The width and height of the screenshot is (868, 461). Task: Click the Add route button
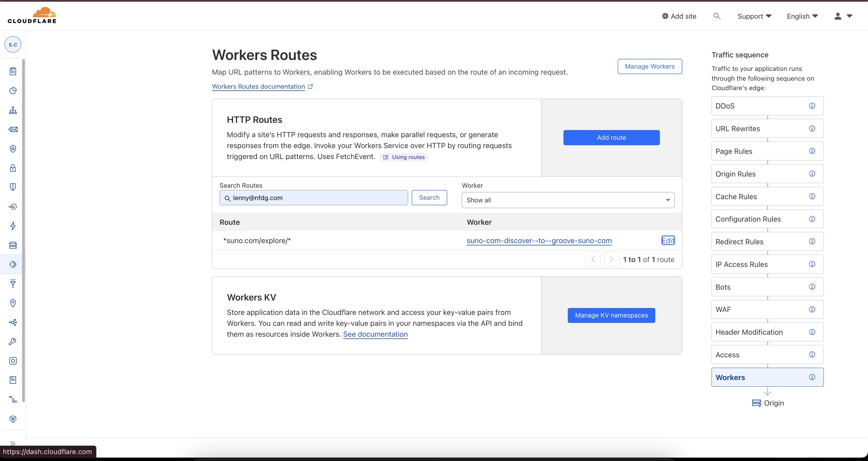pyautogui.click(x=611, y=137)
